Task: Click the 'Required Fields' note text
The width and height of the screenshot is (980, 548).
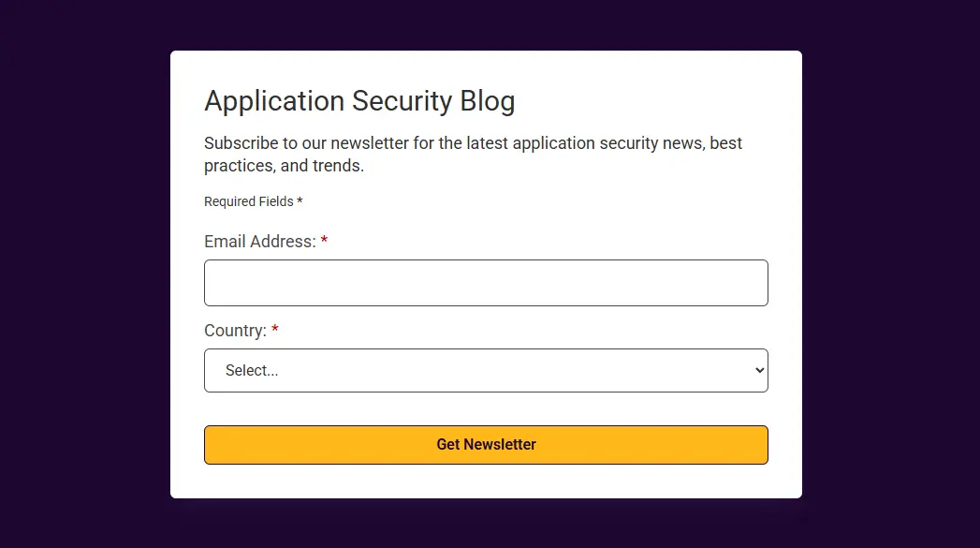Action: pos(249,201)
